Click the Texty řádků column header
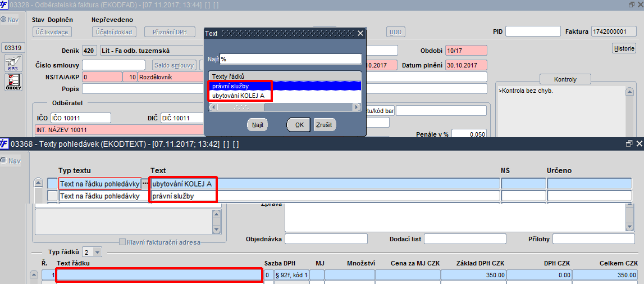This screenshot has height=284, width=644. pos(285,76)
